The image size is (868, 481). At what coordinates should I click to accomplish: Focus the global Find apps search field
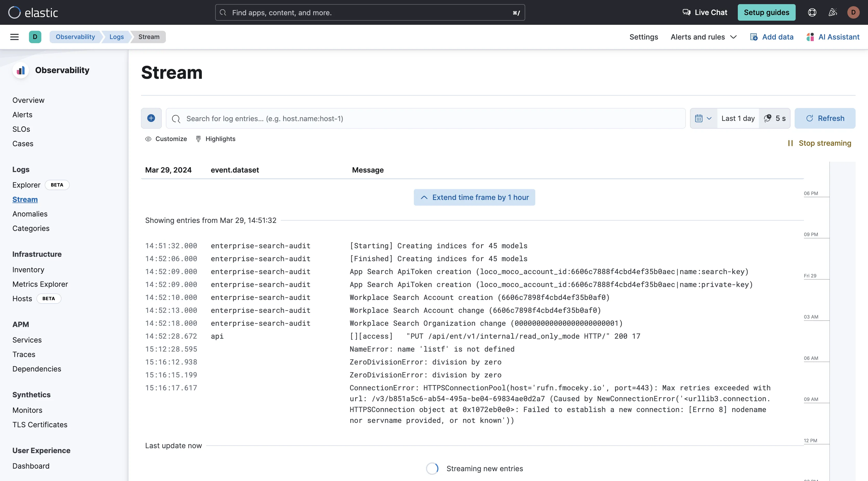370,12
